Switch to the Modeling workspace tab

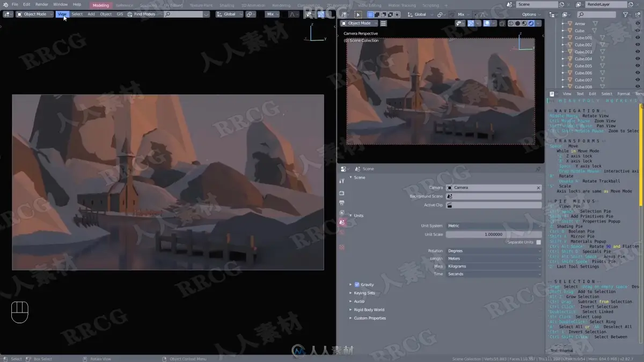click(x=100, y=5)
